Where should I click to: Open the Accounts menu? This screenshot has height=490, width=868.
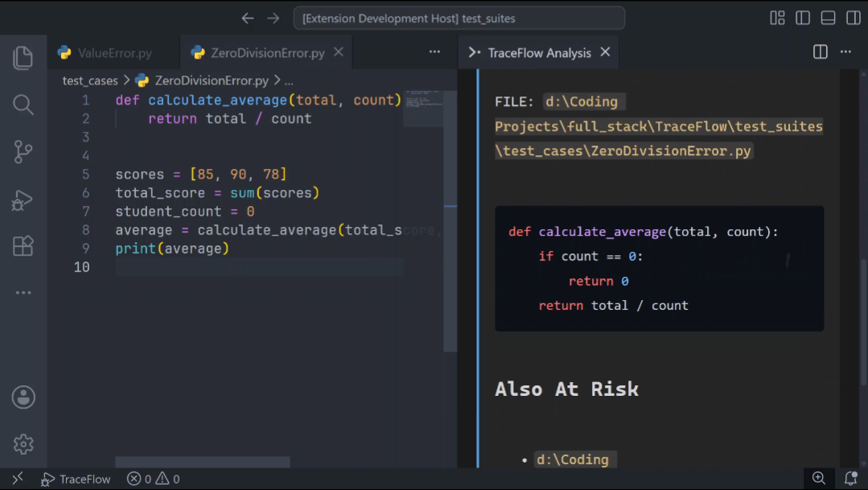pyautogui.click(x=23, y=397)
